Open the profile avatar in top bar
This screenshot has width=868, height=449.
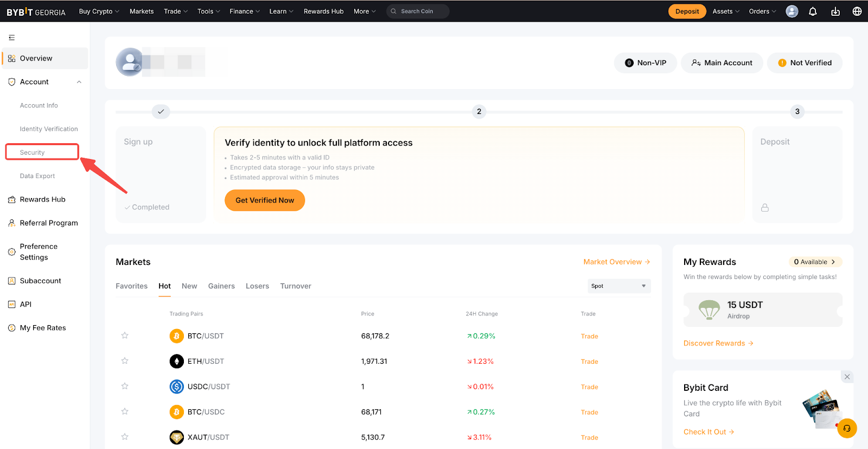tap(792, 11)
